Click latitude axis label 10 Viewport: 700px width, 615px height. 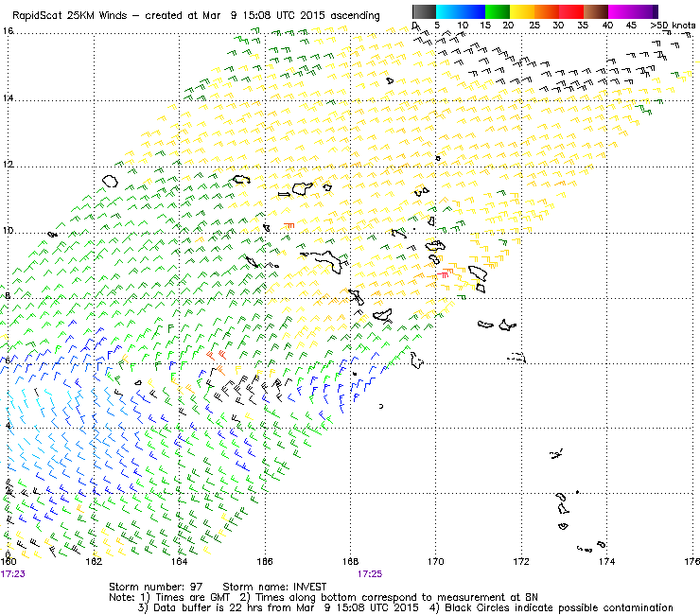click(x=8, y=231)
